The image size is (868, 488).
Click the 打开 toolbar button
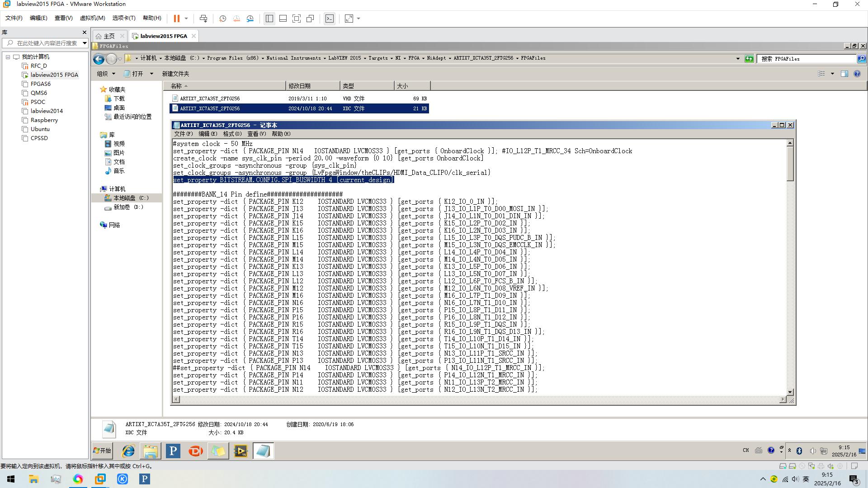click(x=134, y=74)
